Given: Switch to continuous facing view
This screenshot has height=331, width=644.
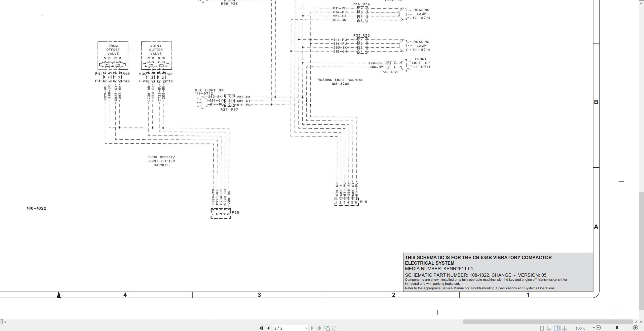Looking at the screenshot, I should 565,328.
